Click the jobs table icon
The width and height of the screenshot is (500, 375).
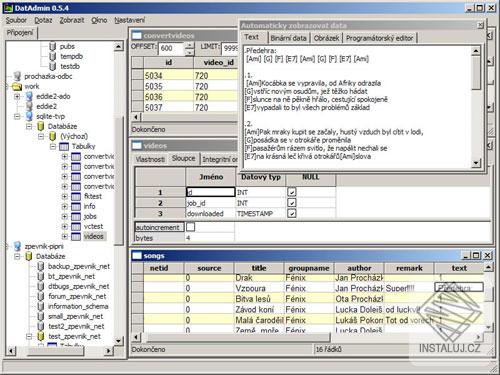coord(76,217)
